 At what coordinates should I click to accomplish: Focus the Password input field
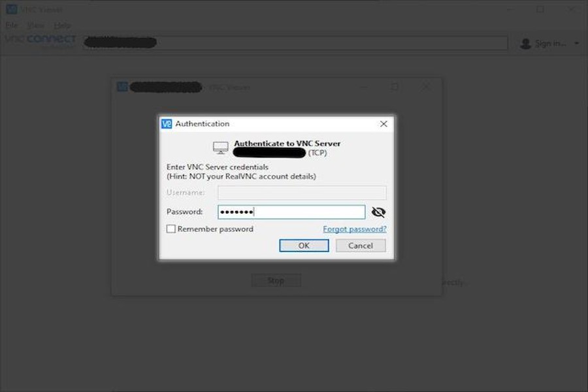[x=291, y=212]
